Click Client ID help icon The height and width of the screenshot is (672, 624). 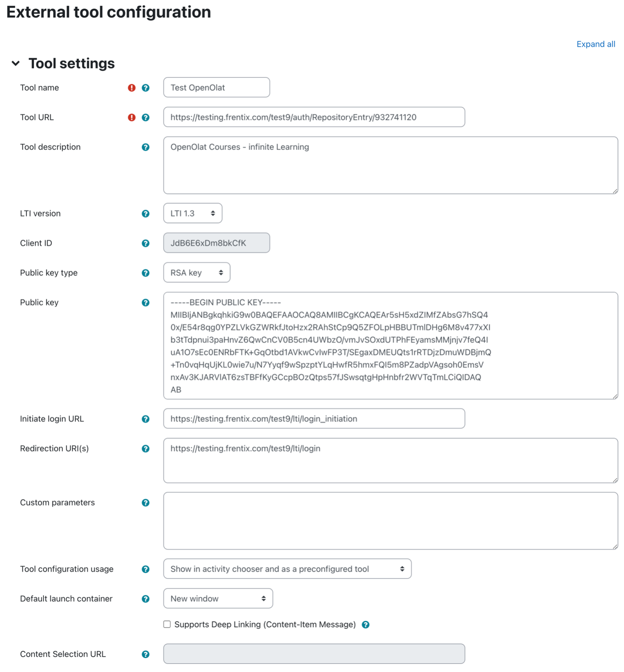click(145, 243)
